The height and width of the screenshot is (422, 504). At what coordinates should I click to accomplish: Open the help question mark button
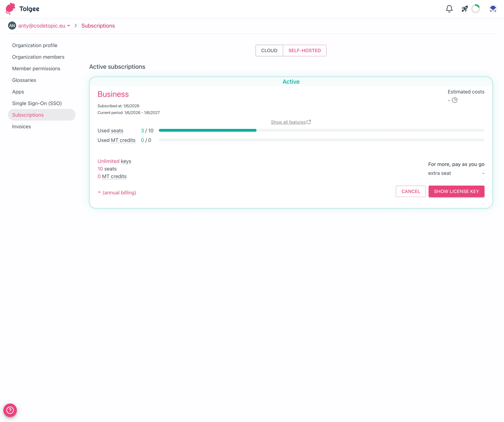point(10,410)
